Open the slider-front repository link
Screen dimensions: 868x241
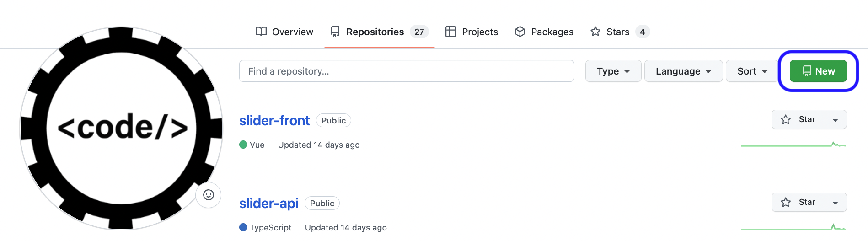pyautogui.click(x=274, y=120)
